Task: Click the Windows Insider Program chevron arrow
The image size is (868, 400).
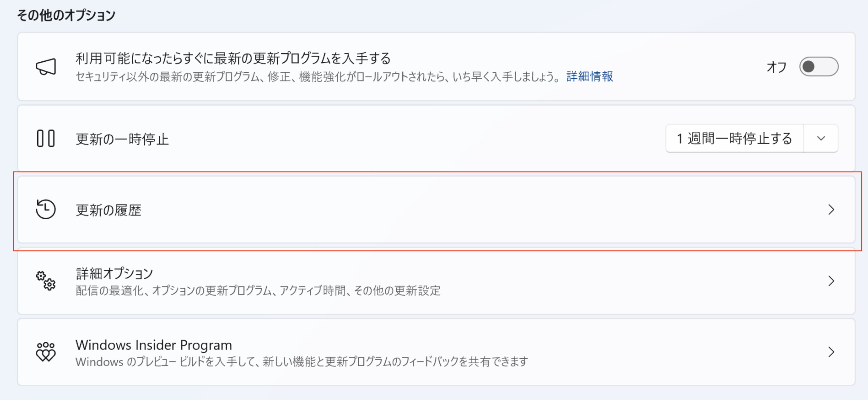Action: (831, 352)
